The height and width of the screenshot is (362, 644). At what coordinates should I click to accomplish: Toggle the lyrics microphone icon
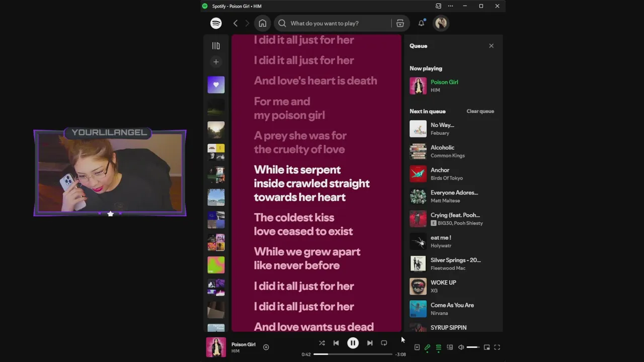(428, 347)
